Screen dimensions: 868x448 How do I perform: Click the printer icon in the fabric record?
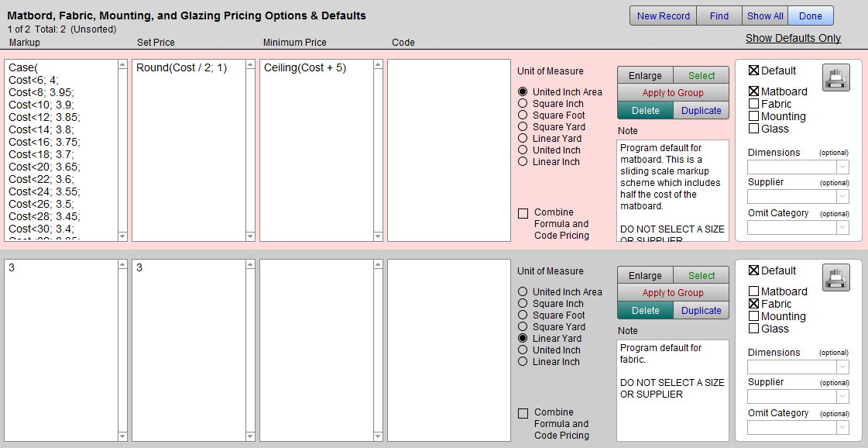835,277
